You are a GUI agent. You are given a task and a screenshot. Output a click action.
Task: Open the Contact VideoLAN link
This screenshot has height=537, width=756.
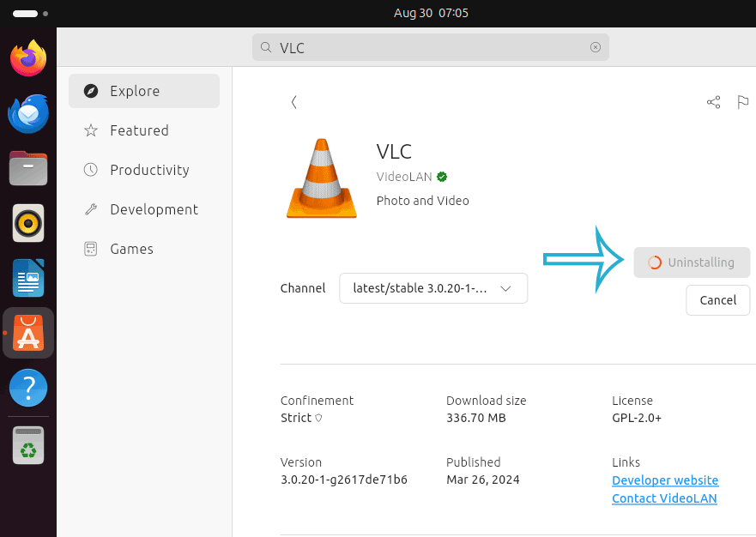click(x=664, y=498)
